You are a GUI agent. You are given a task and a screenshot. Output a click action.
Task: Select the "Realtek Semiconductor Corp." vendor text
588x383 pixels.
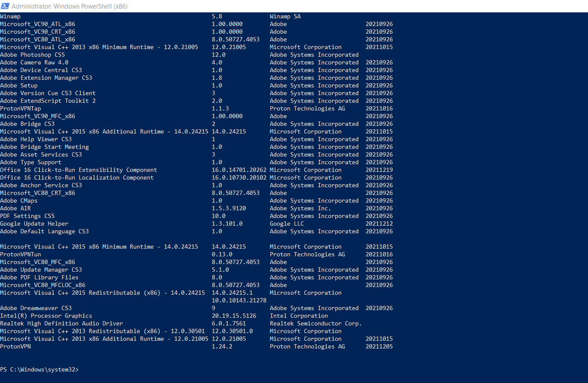316,324
